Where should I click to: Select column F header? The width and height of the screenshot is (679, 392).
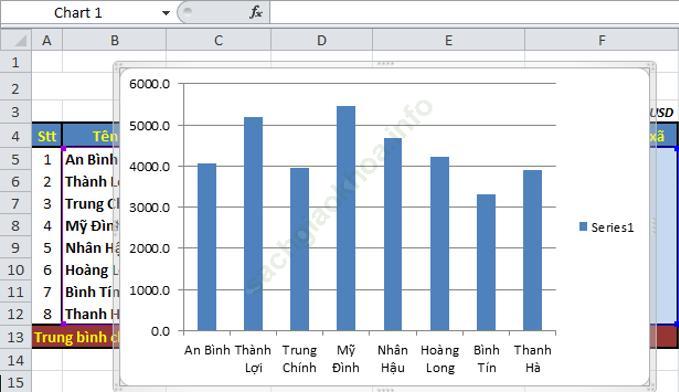click(x=601, y=40)
